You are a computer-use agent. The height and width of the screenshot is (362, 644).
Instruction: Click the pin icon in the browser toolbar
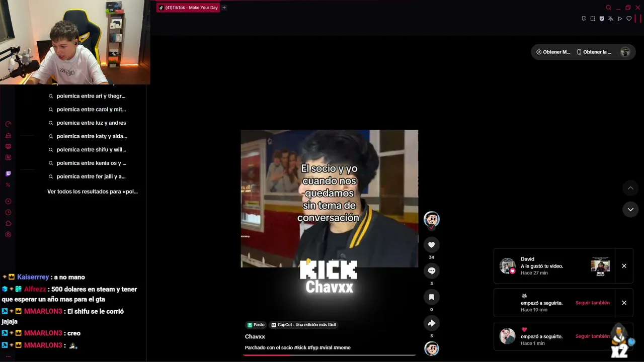pos(584,19)
